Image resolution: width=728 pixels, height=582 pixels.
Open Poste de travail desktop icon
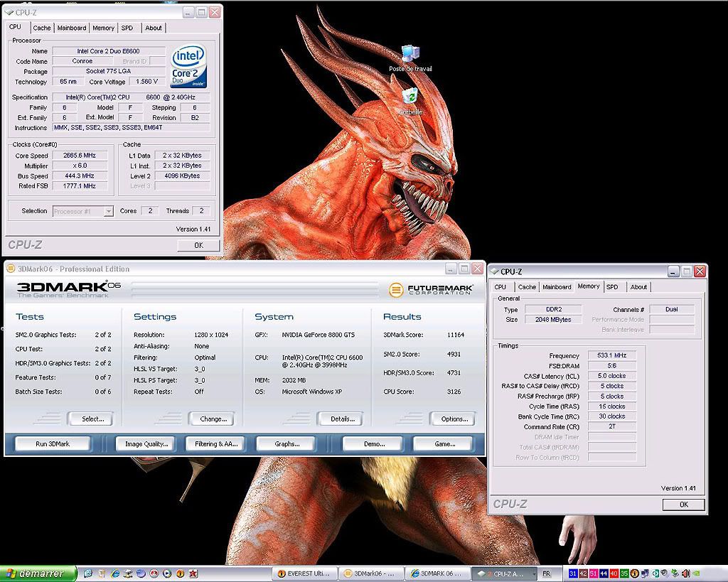click(x=410, y=55)
